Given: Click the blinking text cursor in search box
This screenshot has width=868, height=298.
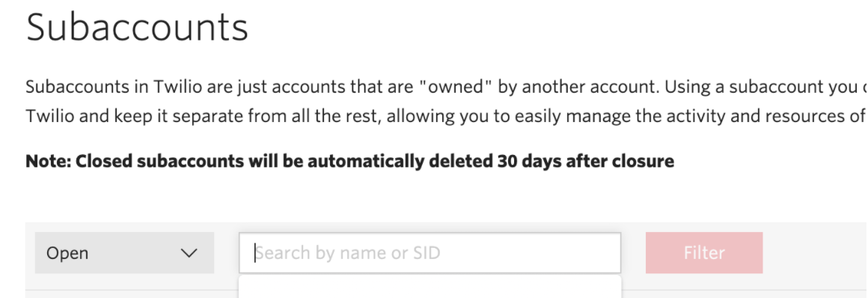Looking at the screenshot, I should click(255, 253).
